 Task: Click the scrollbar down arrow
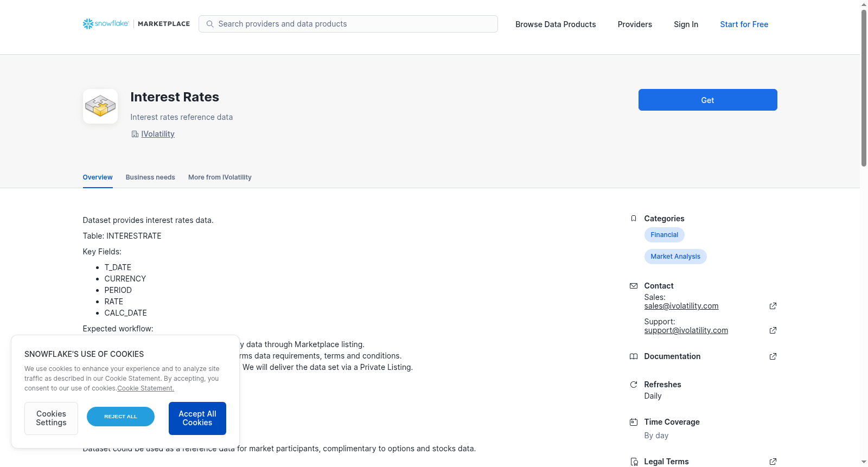click(x=864, y=462)
